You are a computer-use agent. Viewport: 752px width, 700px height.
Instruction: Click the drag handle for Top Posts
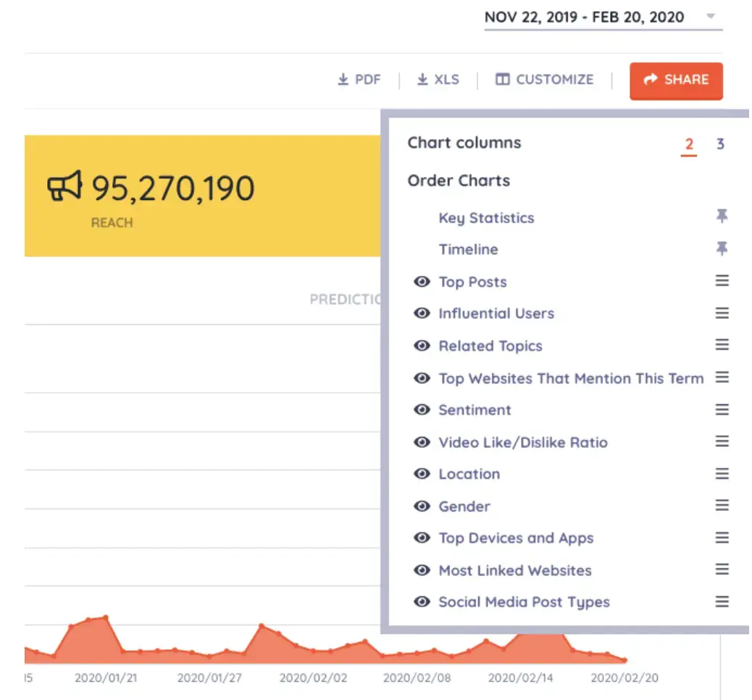coord(722,281)
